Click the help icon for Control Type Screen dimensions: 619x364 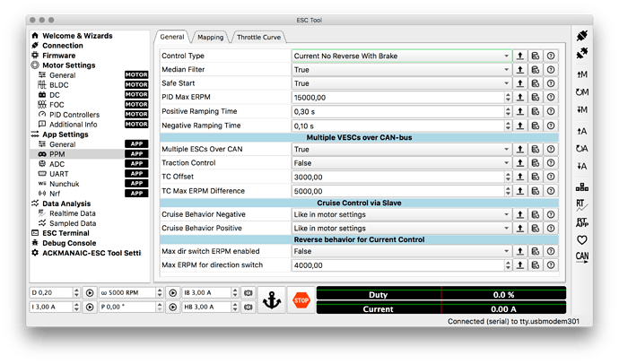click(x=551, y=56)
